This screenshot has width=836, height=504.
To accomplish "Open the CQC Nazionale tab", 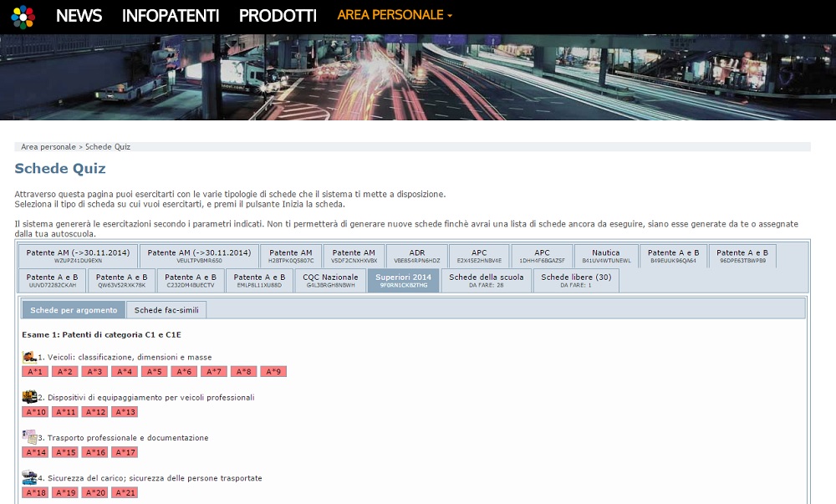I will point(330,280).
